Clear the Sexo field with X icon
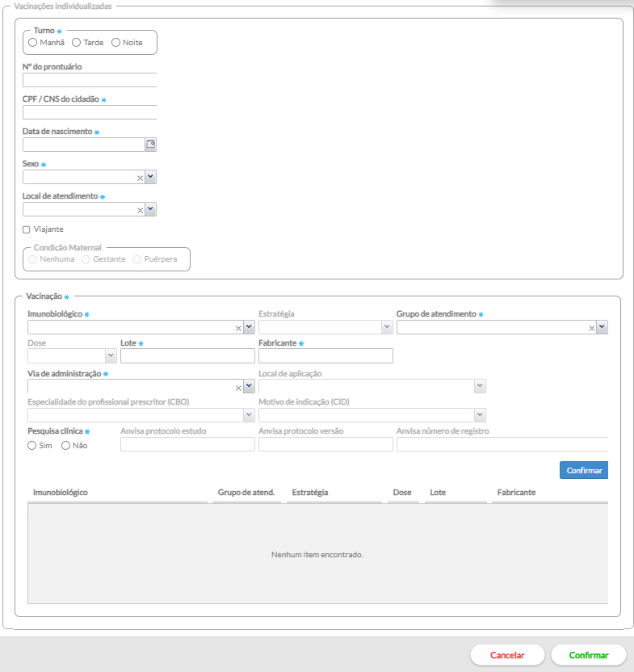 140,178
